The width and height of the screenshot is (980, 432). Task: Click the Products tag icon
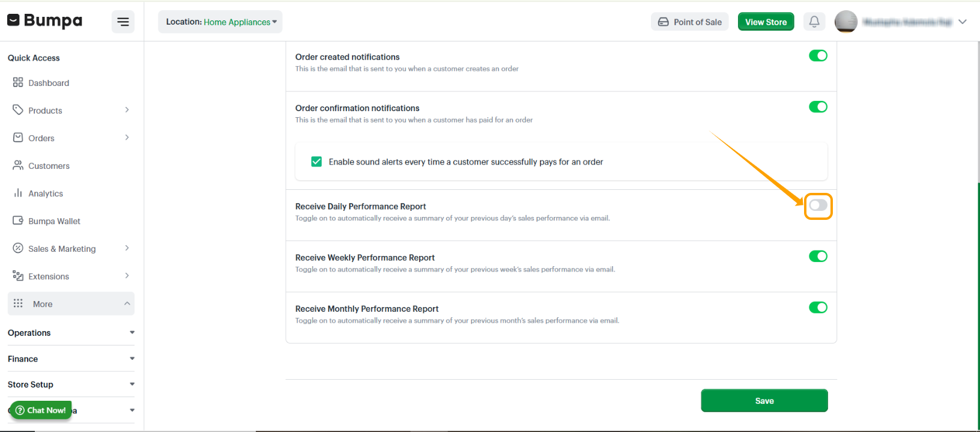[x=18, y=110]
